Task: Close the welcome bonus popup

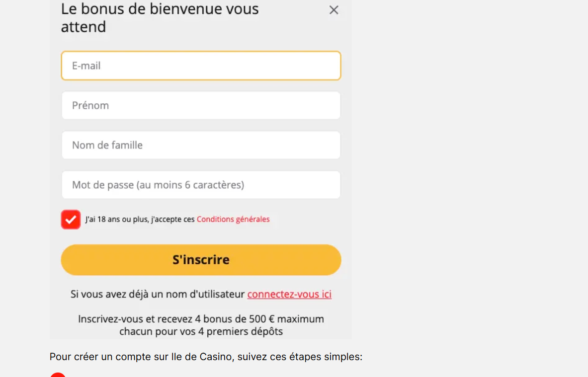Action: (x=334, y=10)
